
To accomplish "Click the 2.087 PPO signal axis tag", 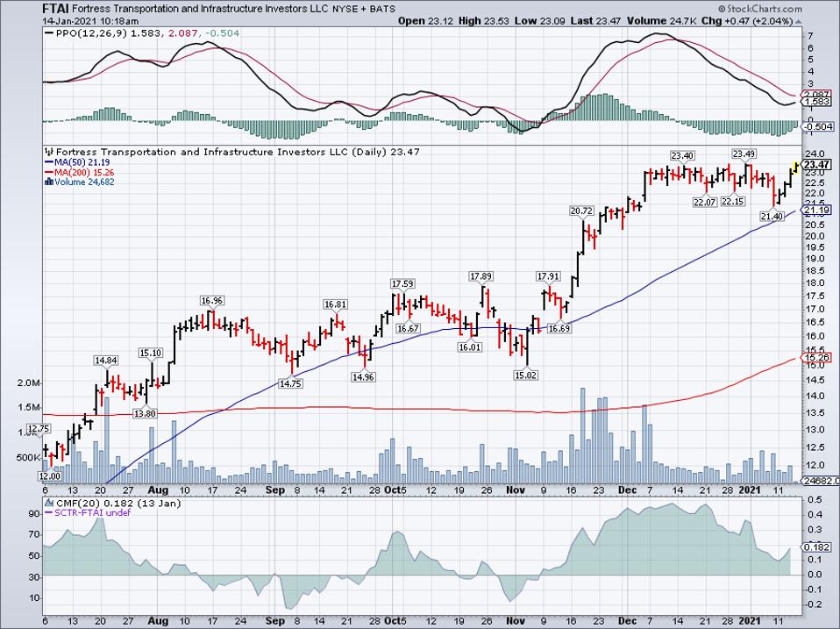I will (x=817, y=95).
